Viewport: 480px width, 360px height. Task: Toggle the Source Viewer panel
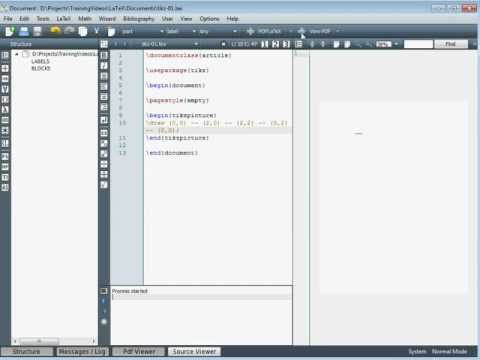[194, 351]
